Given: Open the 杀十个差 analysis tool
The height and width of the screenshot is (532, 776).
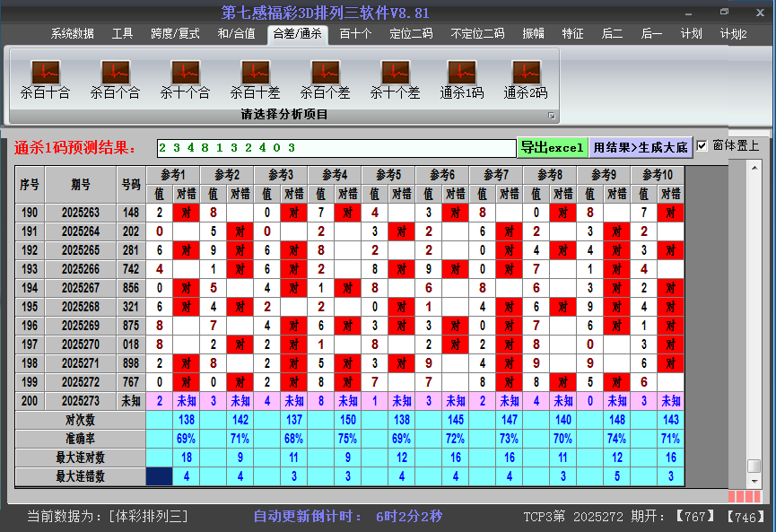Looking at the screenshot, I should [395, 79].
